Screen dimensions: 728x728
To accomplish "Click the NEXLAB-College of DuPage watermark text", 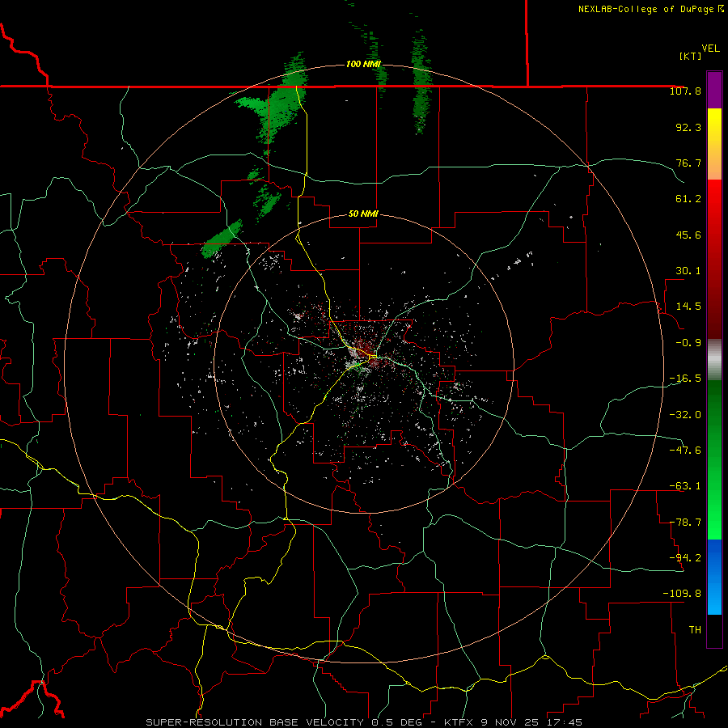I will pos(650,9).
